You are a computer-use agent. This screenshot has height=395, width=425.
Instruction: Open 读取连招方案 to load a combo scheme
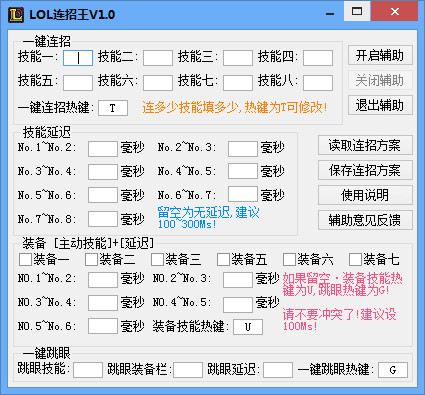tap(365, 145)
